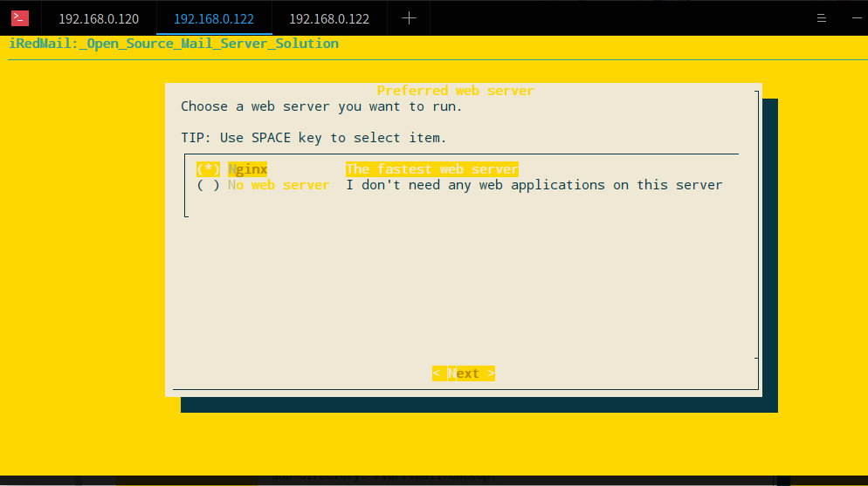This screenshot has height=486, width=868.
Task: Click the red terminal app icon
Action: pos(20,18)
